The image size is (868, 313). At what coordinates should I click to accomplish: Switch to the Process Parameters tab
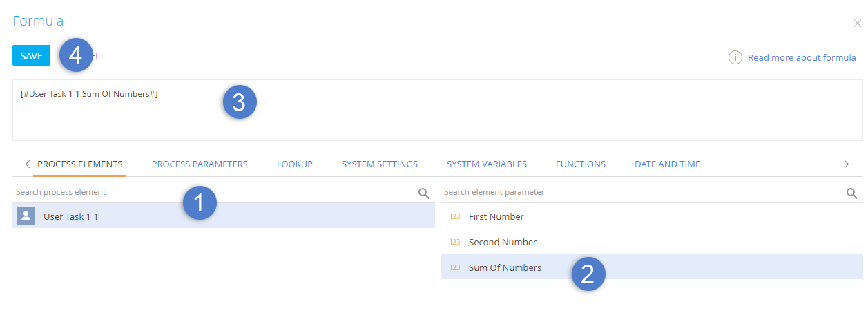point(200,164)
